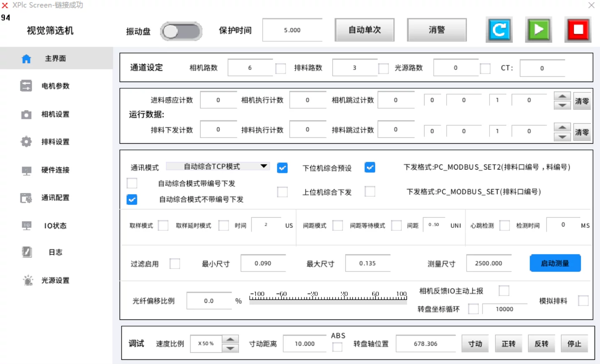Tick the 模拟排料 checkbox
The image size is (600, 364).
coord(583,300)
